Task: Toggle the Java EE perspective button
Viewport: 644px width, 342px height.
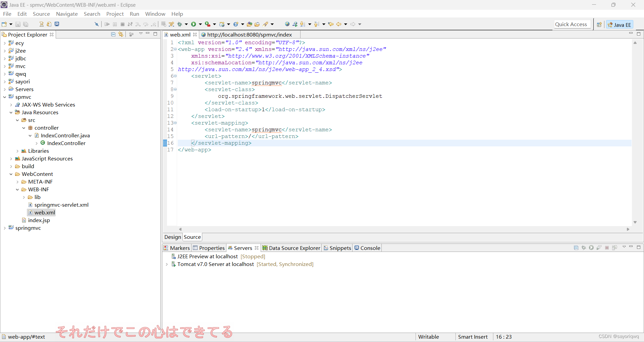Action: 620,24
